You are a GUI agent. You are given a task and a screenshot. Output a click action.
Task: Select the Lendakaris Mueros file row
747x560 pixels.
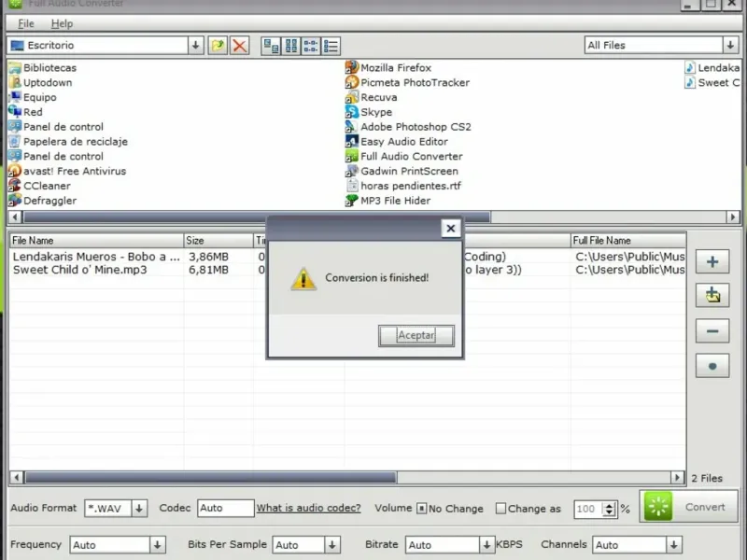tap(96, 256)
